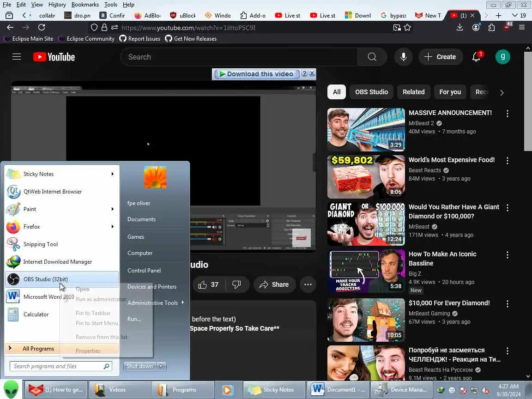532x399 pixels.
Task: Click the YouTube search magnifier button
Action: [372, 57]
